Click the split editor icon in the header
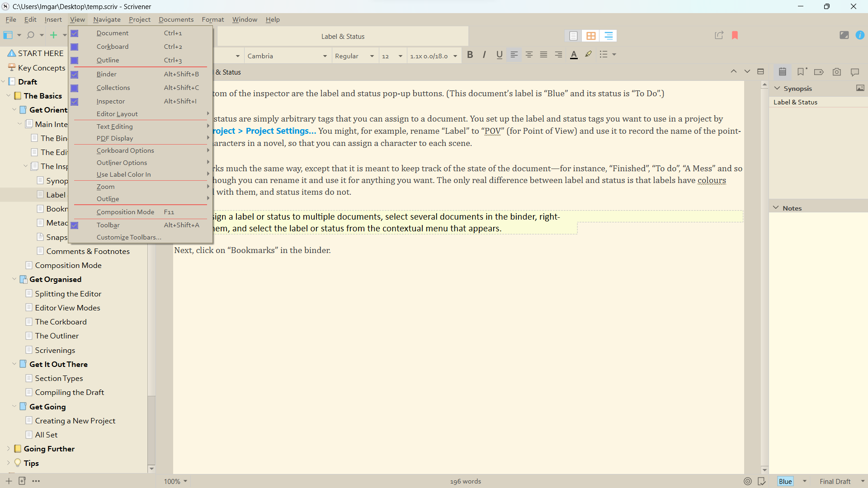Screen dimensions: 868x488 (761, 71)
